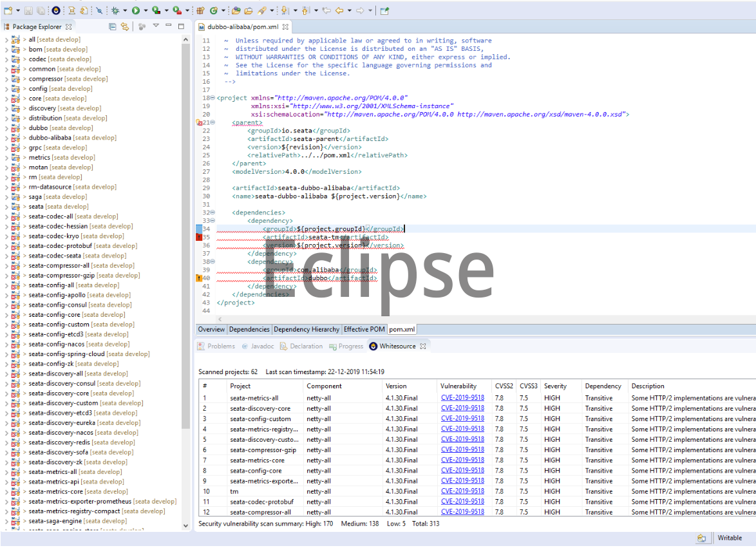Screen dimensions: 756x548
Task: Click the status bar icon beside Writable
Action: tap(701, 538)
